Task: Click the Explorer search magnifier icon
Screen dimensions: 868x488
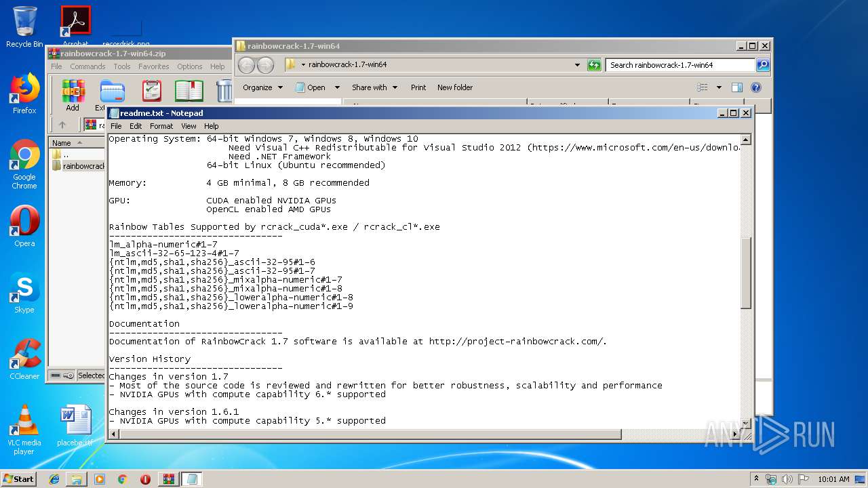Action: 763,65
